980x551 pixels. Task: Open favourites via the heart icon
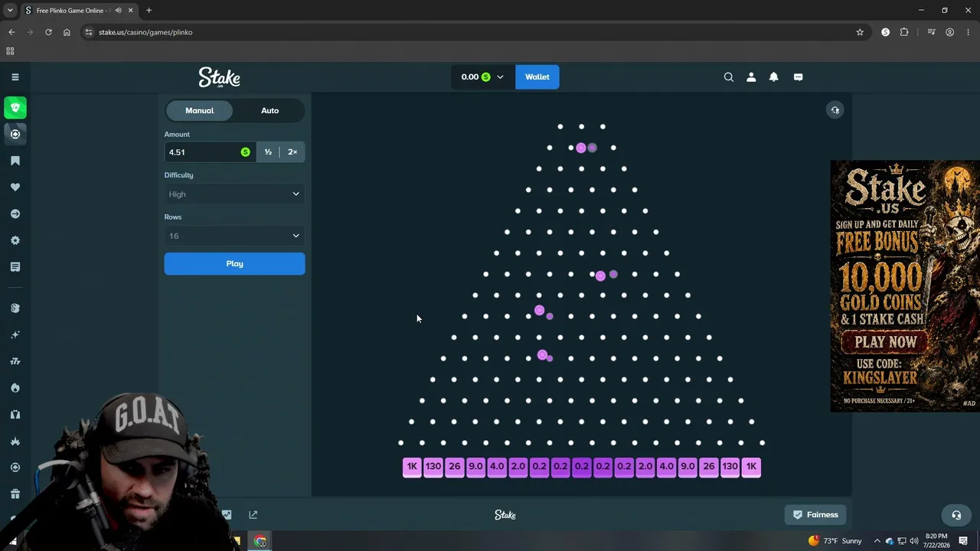15,187
